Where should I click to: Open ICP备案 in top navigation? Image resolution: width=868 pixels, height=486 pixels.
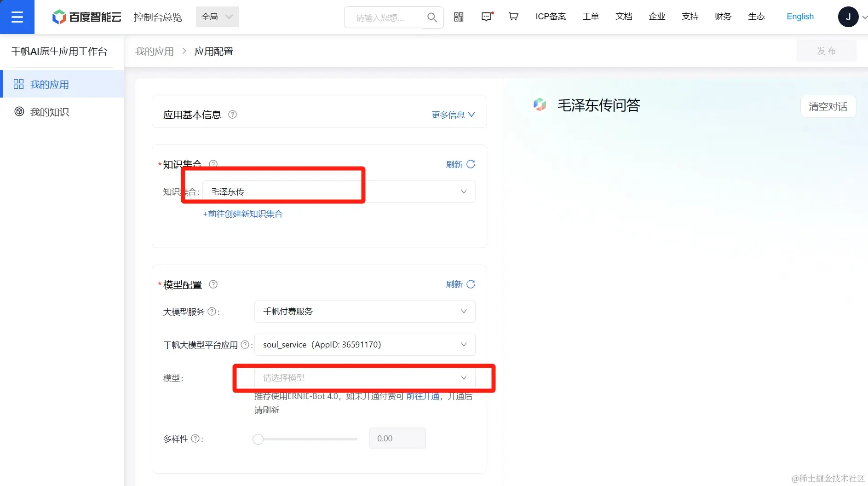tap(551, 17)
